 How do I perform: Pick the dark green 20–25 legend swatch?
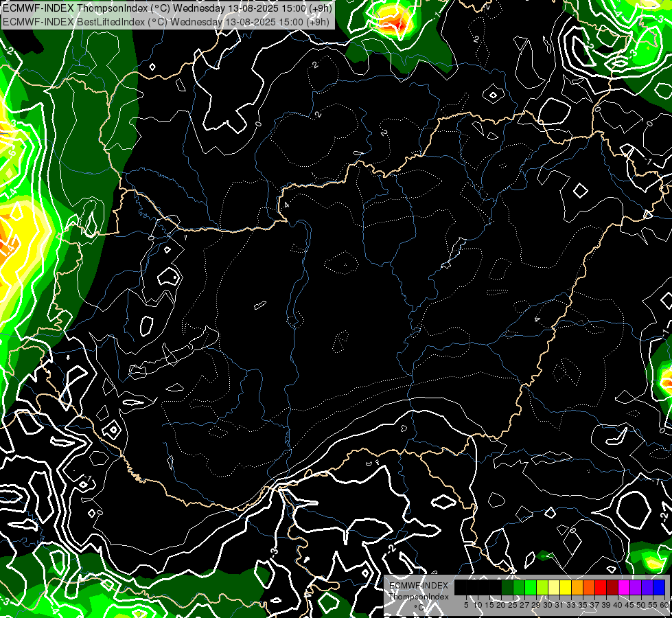click(507, 587)
